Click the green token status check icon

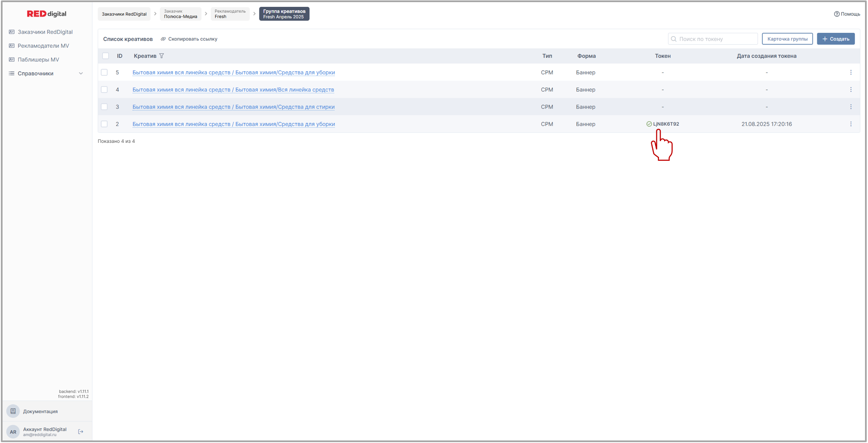(x=649, y=124)
